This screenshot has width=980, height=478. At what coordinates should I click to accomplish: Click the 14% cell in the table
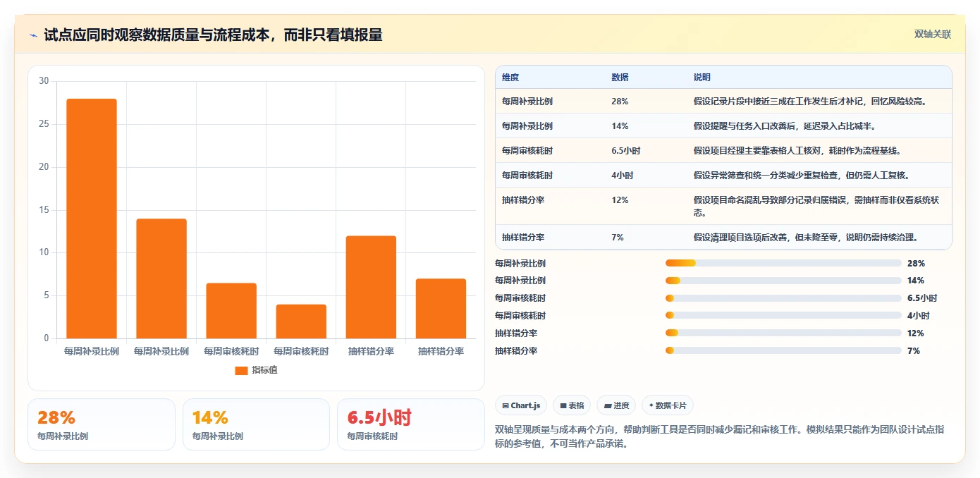620,126
